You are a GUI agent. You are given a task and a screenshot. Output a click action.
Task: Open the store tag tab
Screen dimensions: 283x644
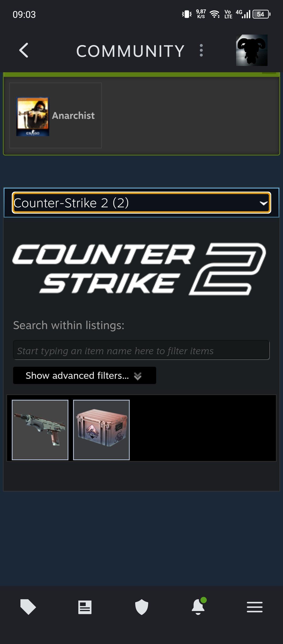28,607
